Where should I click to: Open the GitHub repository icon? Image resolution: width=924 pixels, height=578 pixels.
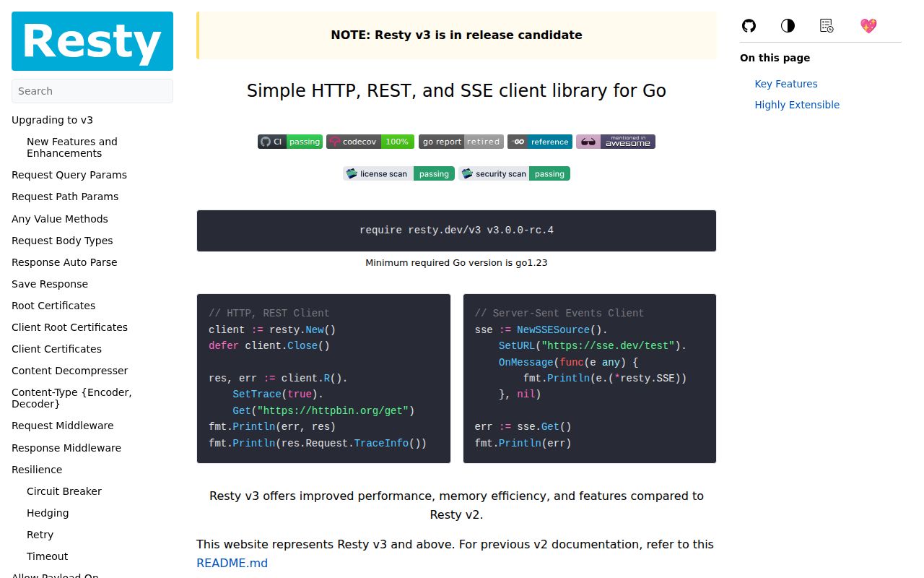point(749,26)
